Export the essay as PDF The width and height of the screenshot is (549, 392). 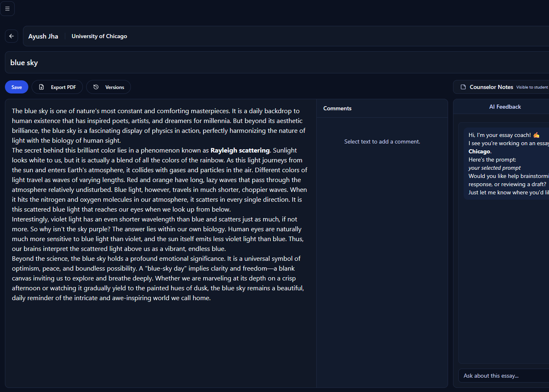(57, 87)
